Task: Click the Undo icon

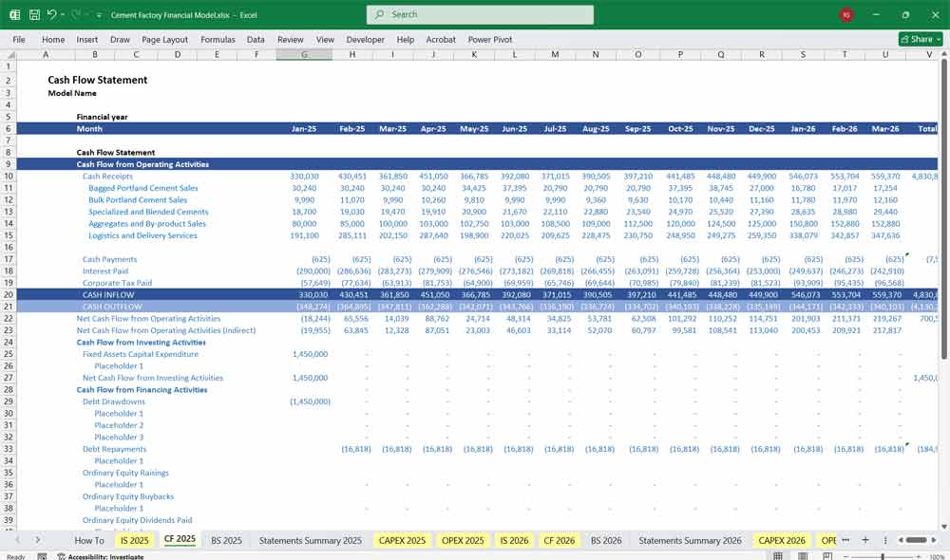Action: pyautogui.click(x=52, y=14)
